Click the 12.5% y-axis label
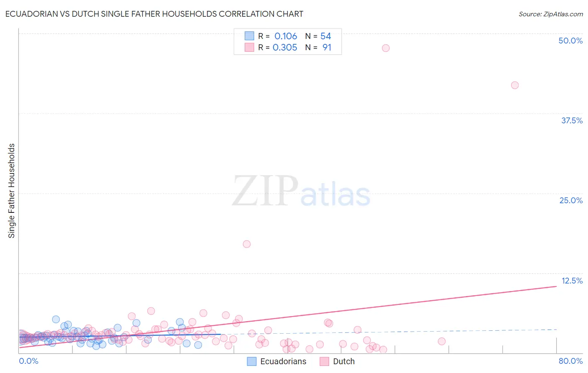 (572, 281)
